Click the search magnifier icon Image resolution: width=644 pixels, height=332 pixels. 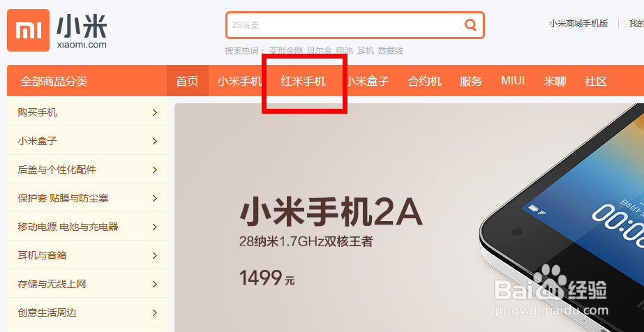point(470,25)
